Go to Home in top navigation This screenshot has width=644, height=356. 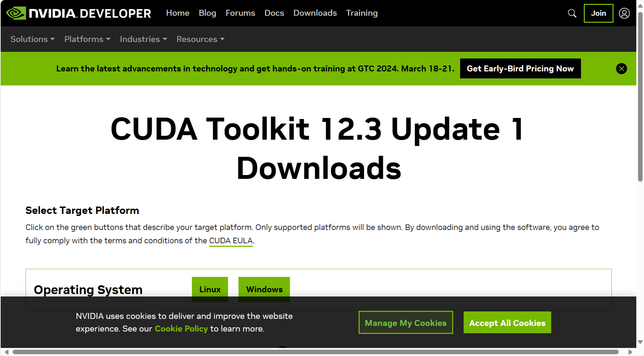pyautogui.click(x=178, y=13)
